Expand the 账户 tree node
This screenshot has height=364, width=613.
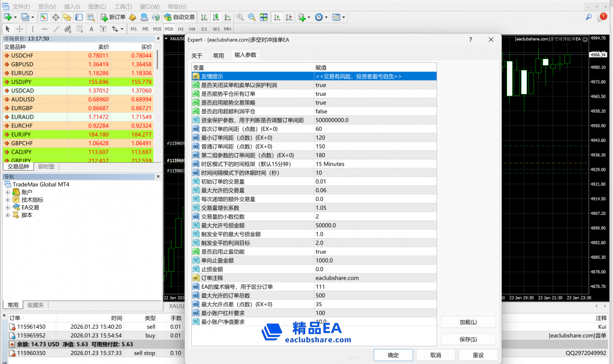click(8, 192)
